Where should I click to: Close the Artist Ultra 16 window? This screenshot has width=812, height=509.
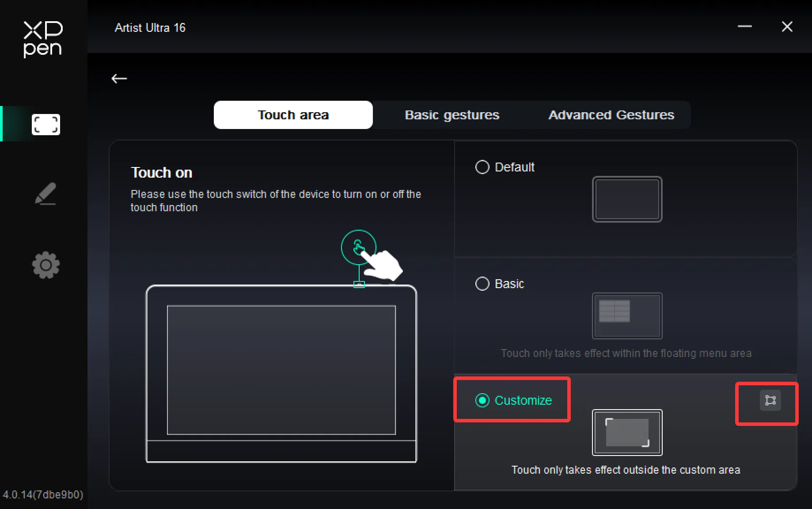coord(787,27)
